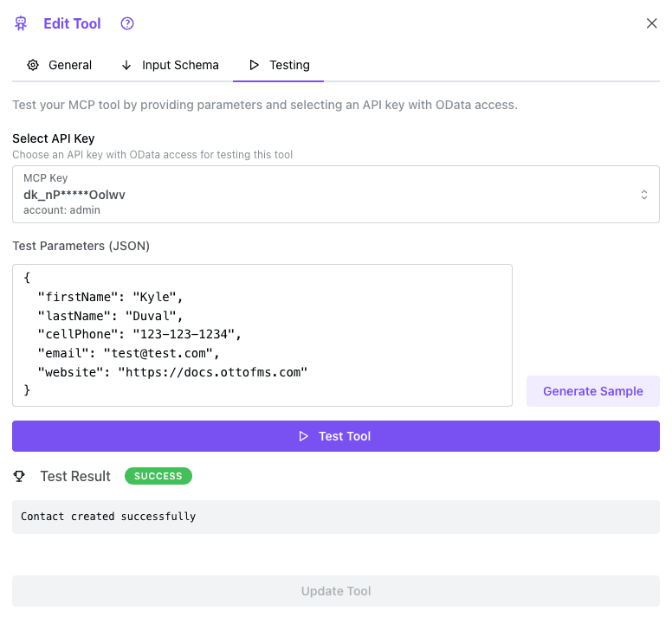This screenshot has width=672, height=617.
Task: Open the MCP Key dk_nP*****Oolwv dropdown
Action: (329, 195)
